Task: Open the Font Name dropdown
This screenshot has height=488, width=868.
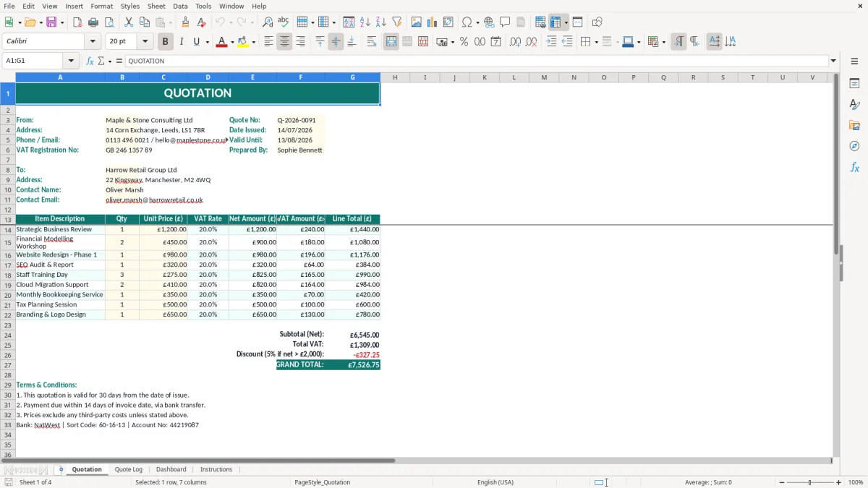Action: tap(93, 42)
